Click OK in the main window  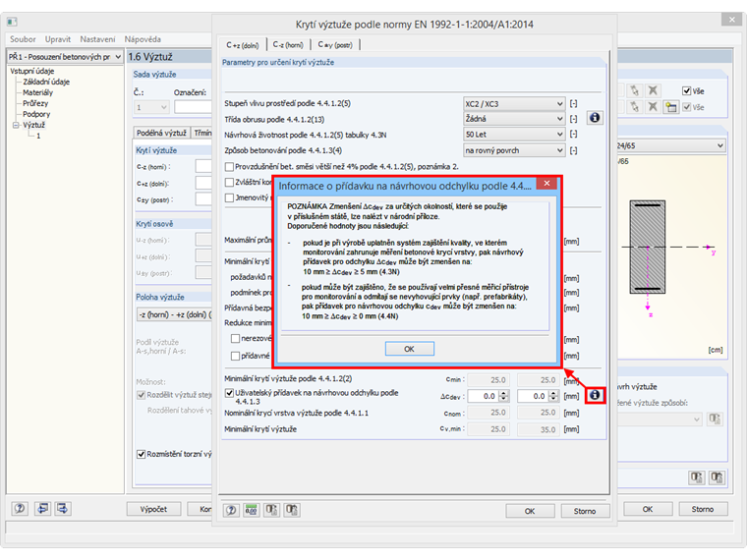[648, 509]
